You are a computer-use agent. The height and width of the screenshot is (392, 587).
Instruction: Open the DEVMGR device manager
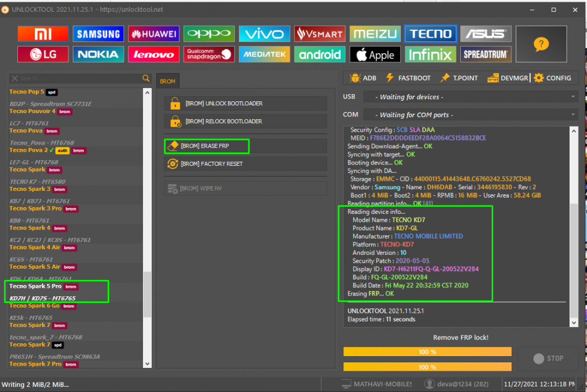(x=507, y=78)
